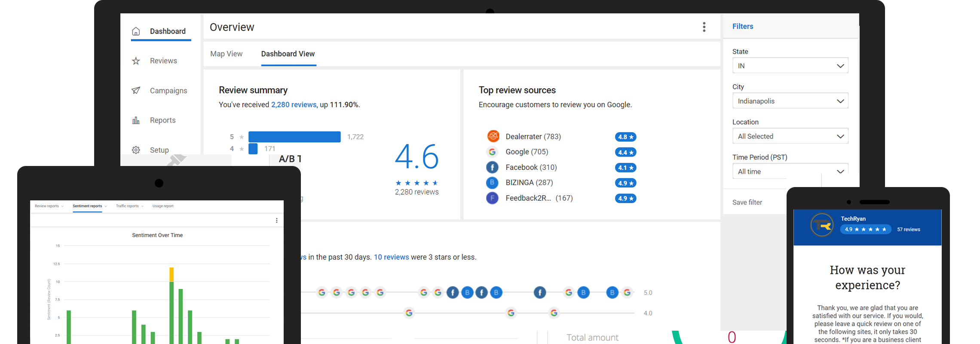
Task: Click the 57 reviews text on phone
Action: (x=908, y=230)
